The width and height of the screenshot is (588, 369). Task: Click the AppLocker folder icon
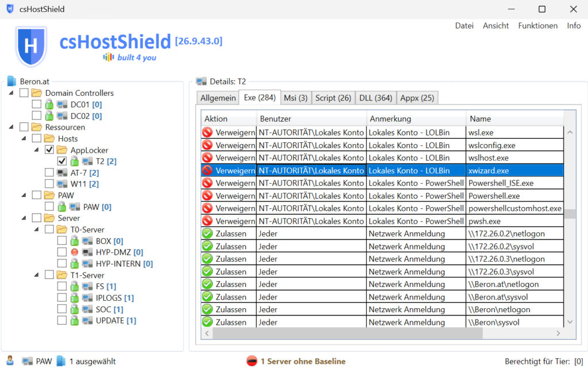point(62,150)
